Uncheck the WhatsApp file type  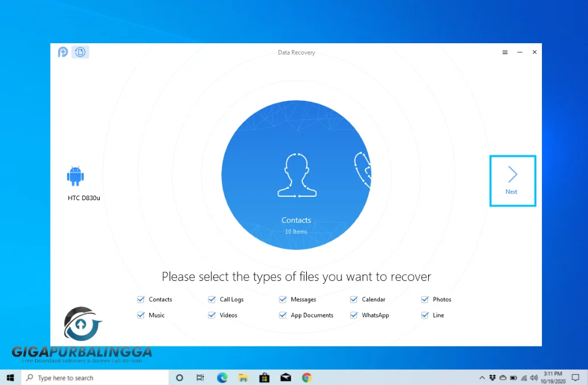354,315
